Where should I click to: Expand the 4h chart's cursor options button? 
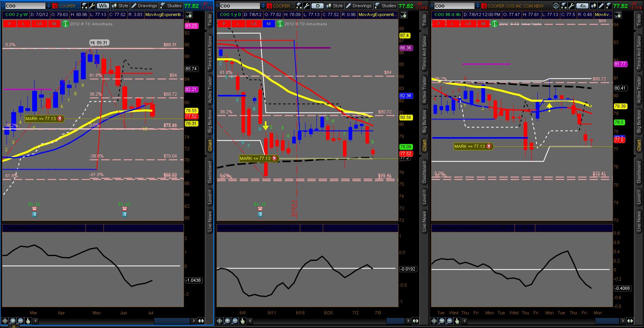coord(618,14)
